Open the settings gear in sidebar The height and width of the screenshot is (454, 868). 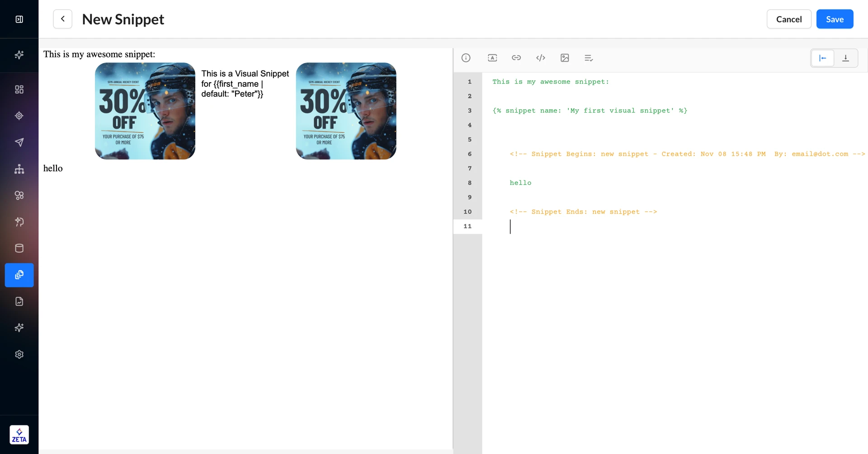pyautogui.click(x=19, y=354)
